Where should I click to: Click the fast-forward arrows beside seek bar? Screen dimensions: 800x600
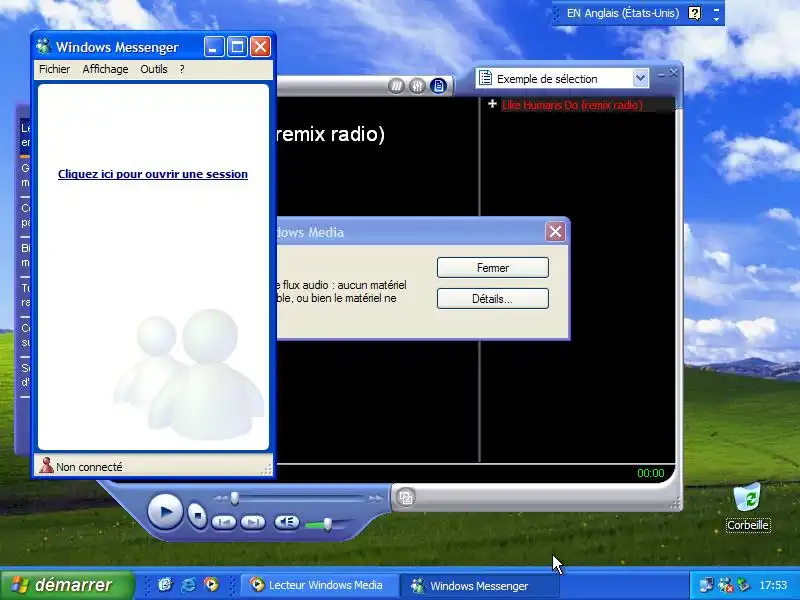(376, 498)
